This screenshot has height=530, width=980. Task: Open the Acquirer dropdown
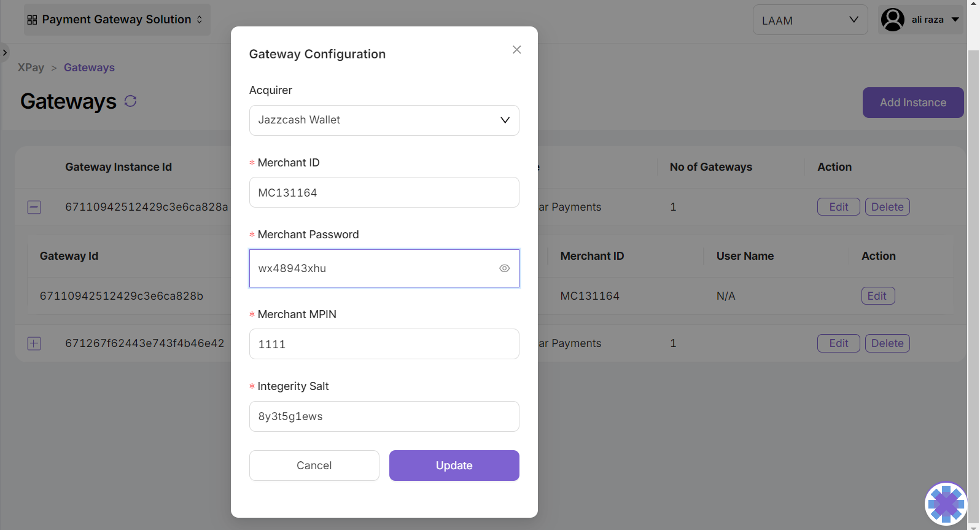(x=384, y=120)
